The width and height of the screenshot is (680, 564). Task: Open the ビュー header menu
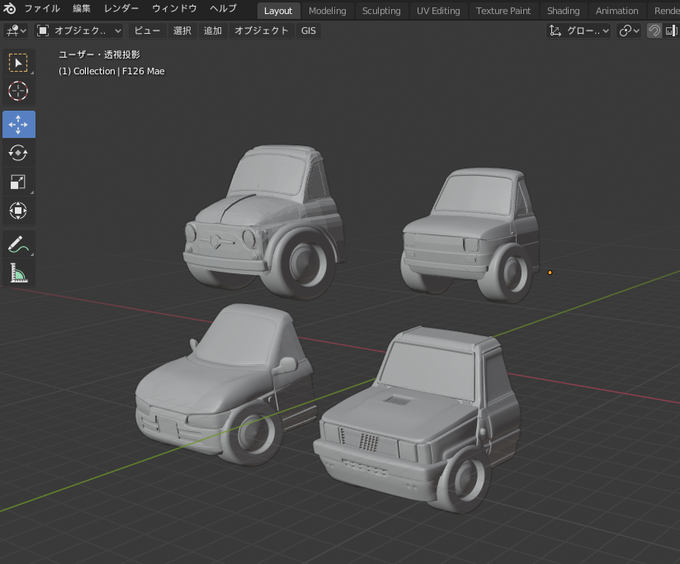[147, 31]
